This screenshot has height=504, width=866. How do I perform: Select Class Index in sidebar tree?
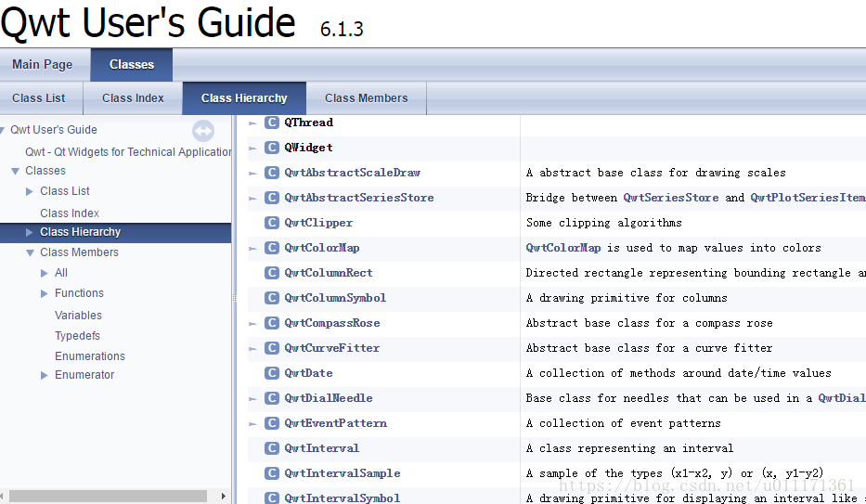[x=70, y=213]
